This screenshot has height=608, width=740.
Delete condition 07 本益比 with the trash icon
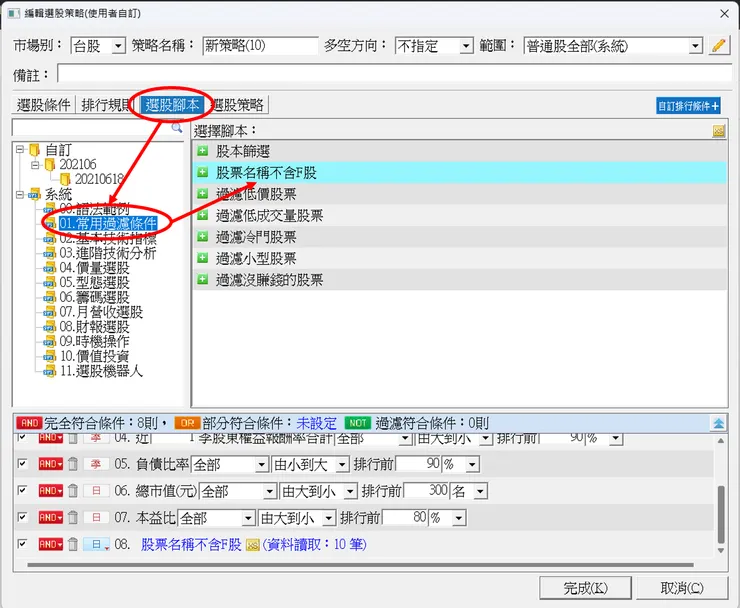pos(73,517)
